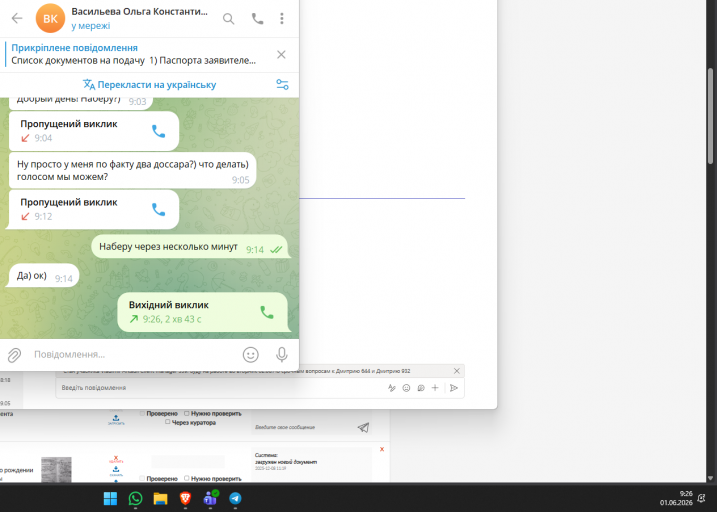
Task: Open emoji picker in Teams compose box
Action: [x=406, y=388]
